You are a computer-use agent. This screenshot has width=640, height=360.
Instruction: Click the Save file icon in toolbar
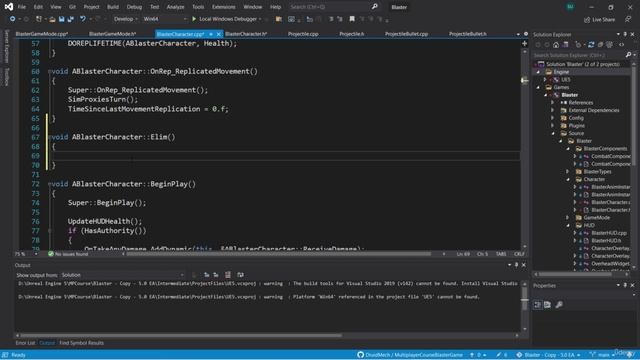(x=61, y=19)
